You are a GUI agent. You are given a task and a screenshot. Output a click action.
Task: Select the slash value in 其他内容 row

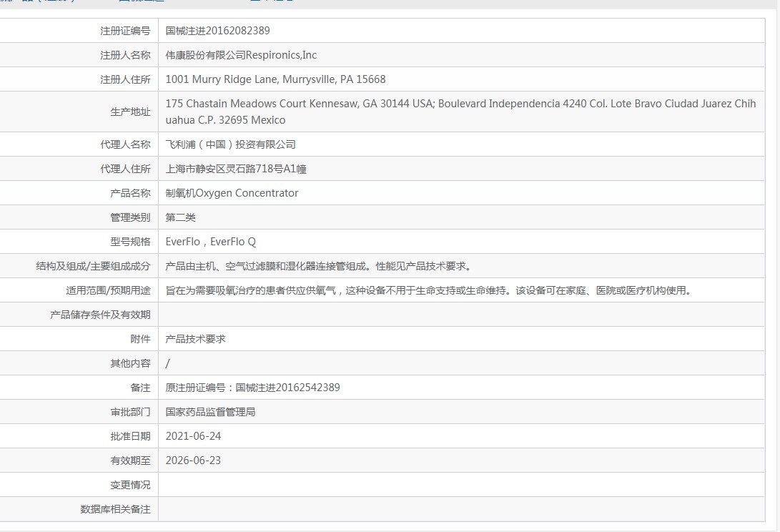click(x=167, y=364)
